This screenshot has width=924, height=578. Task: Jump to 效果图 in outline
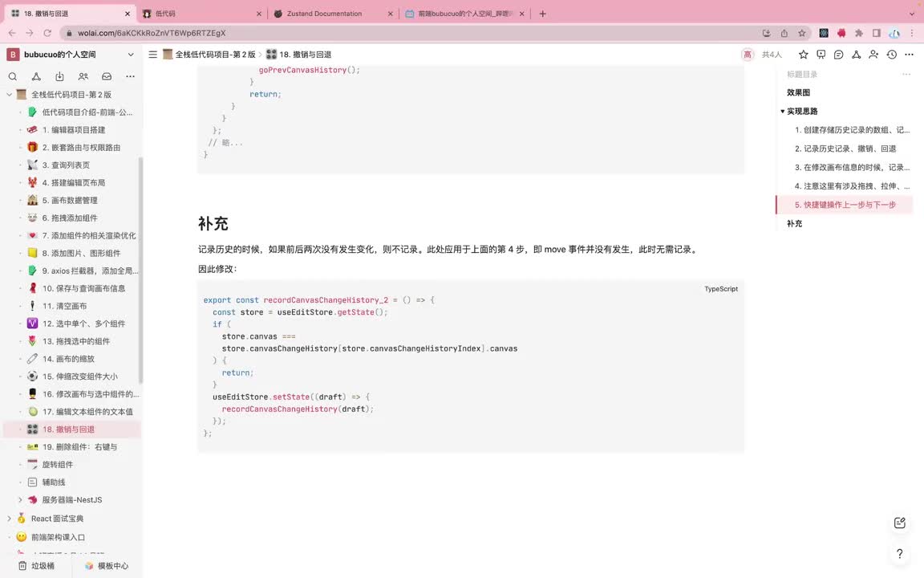click(x=799, y=92)
